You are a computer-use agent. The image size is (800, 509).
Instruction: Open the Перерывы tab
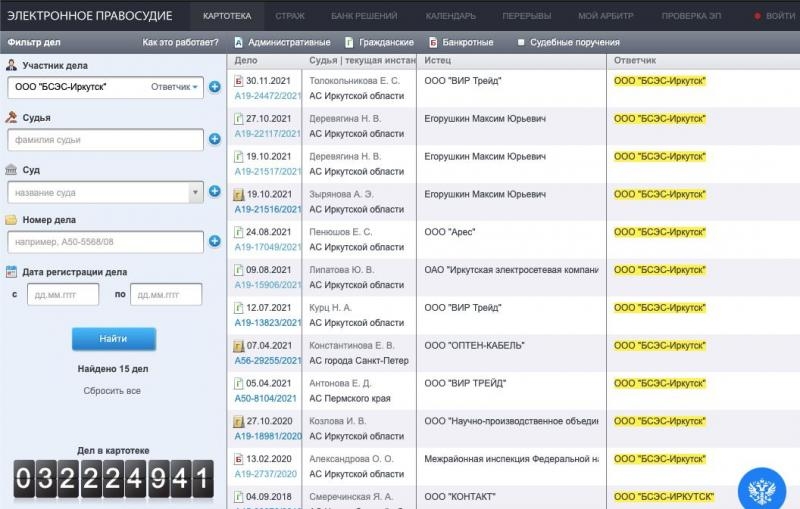click(527, 16)
